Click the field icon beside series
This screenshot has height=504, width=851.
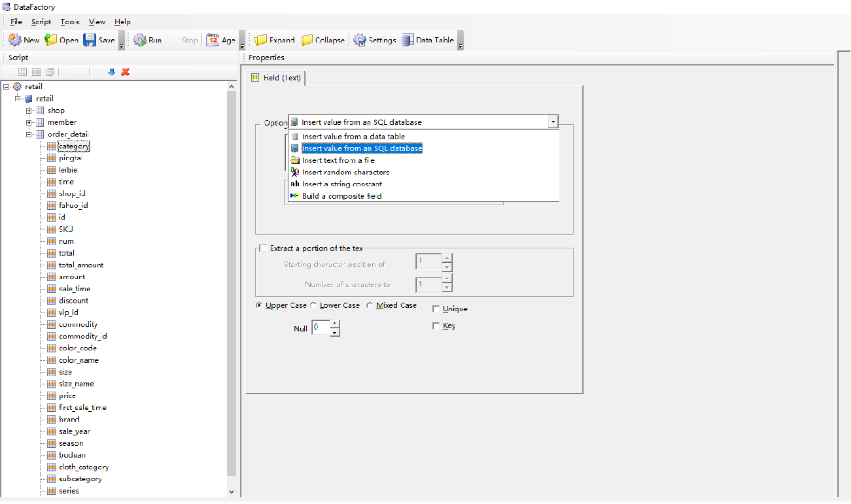51,491
